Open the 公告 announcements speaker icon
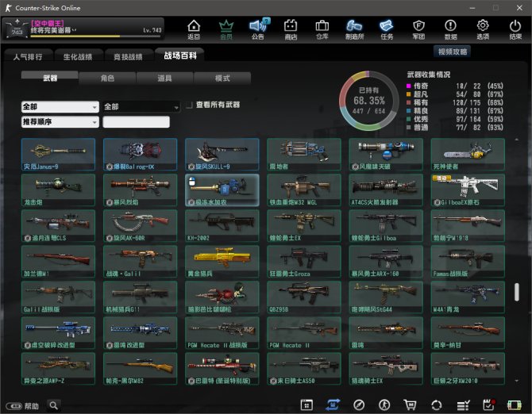The image size is (532, 414). (x=259, y=29)
